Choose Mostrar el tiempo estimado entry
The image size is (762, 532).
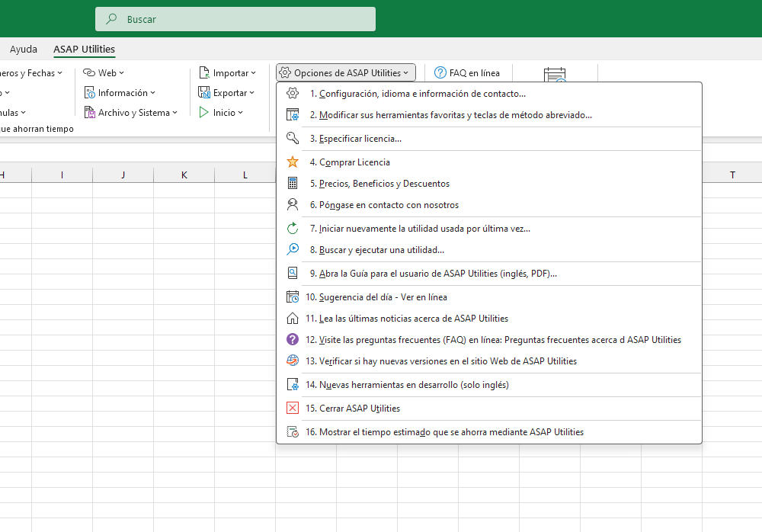tap(489, 432)
